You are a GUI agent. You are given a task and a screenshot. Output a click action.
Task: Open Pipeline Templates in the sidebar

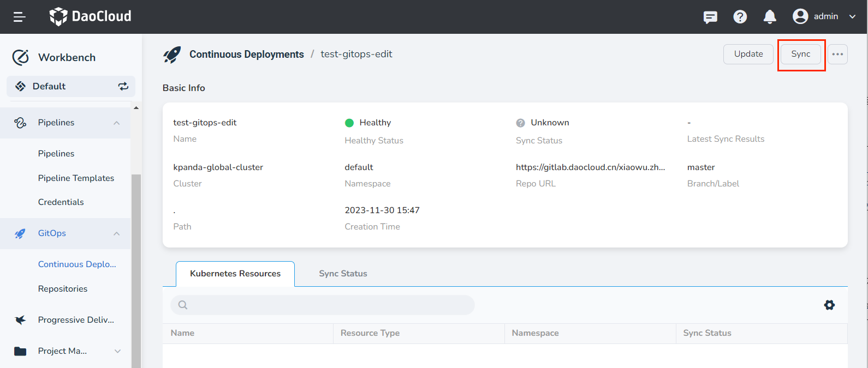coord(76,178)
